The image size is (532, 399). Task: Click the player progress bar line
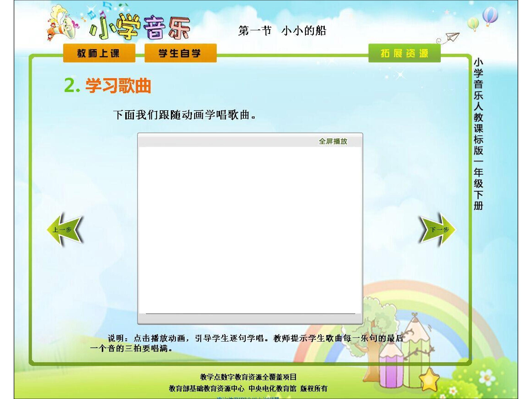(x=250, y=314)
